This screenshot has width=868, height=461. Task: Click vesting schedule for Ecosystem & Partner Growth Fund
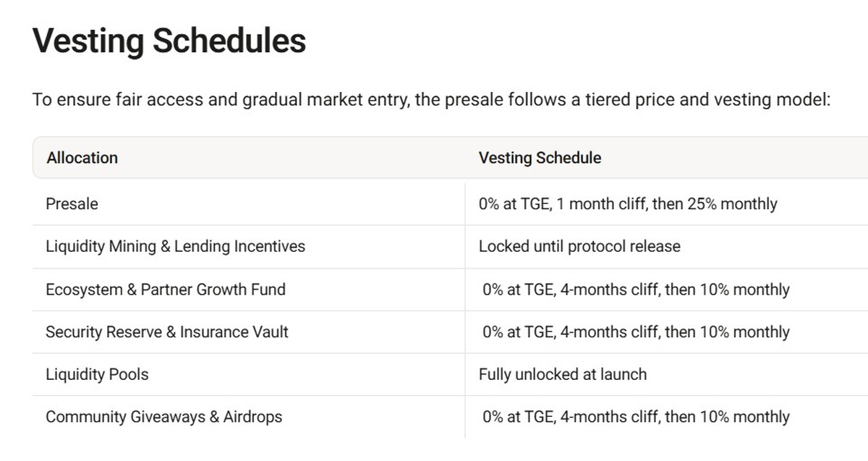coord(636,289)
